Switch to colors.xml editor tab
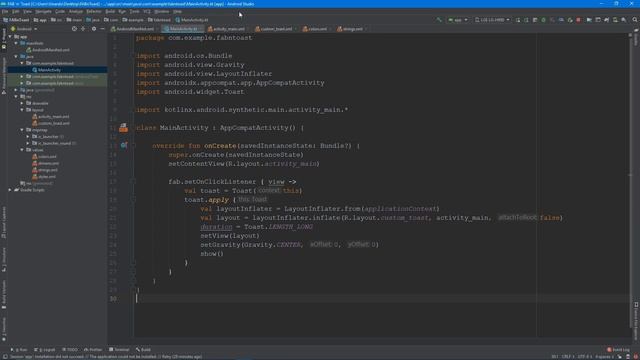640x360 pixels. 317,29
